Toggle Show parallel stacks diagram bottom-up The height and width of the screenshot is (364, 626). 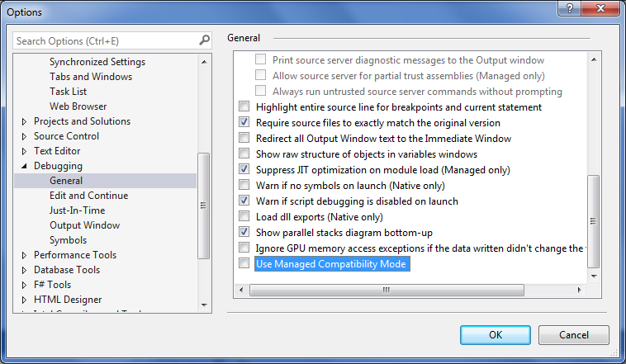coord(244,233)
